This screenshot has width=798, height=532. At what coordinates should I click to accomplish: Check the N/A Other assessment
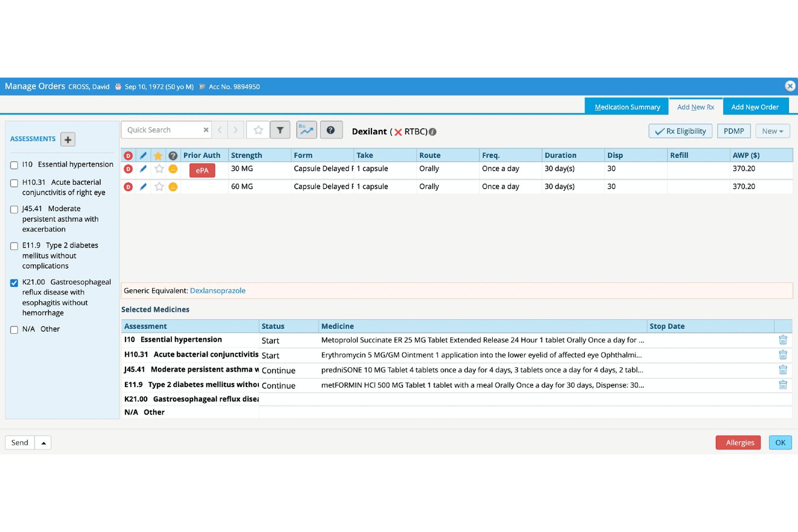pos(14,329)
